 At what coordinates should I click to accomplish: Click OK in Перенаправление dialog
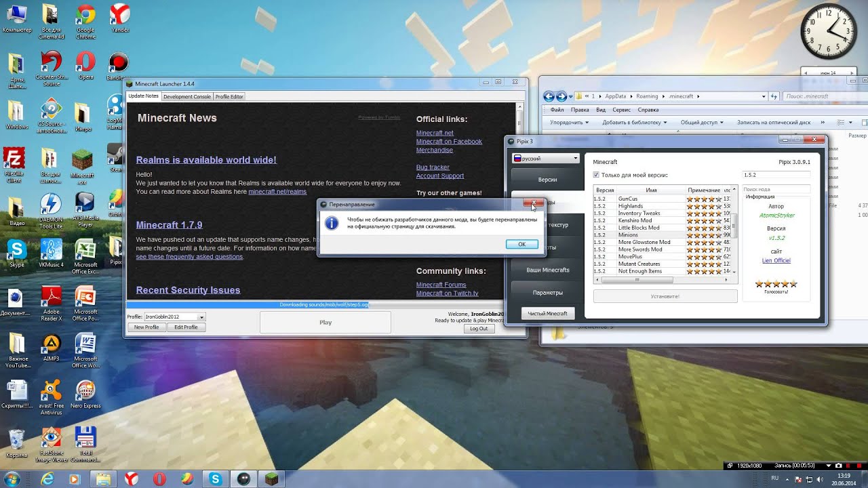tap(521, 244)
